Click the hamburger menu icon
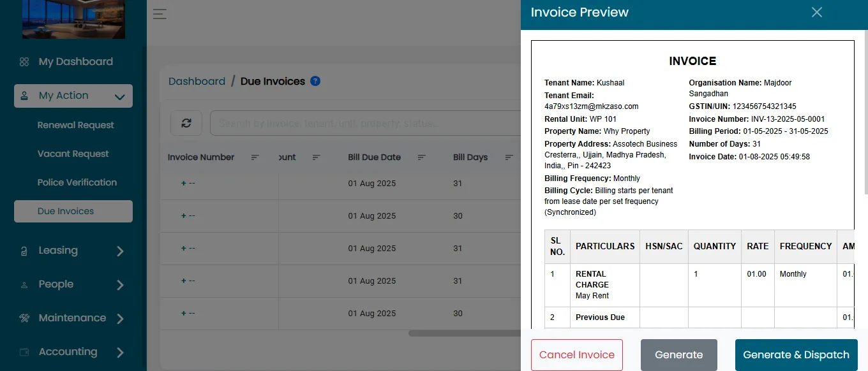The image size is (868, 371). click(160, 14)
